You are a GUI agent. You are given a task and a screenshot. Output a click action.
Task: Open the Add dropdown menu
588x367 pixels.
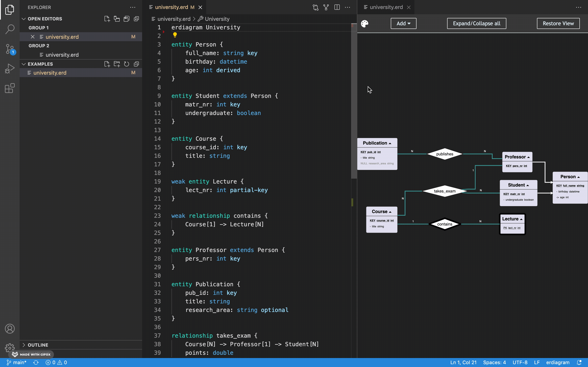click(x=403, y=23)
